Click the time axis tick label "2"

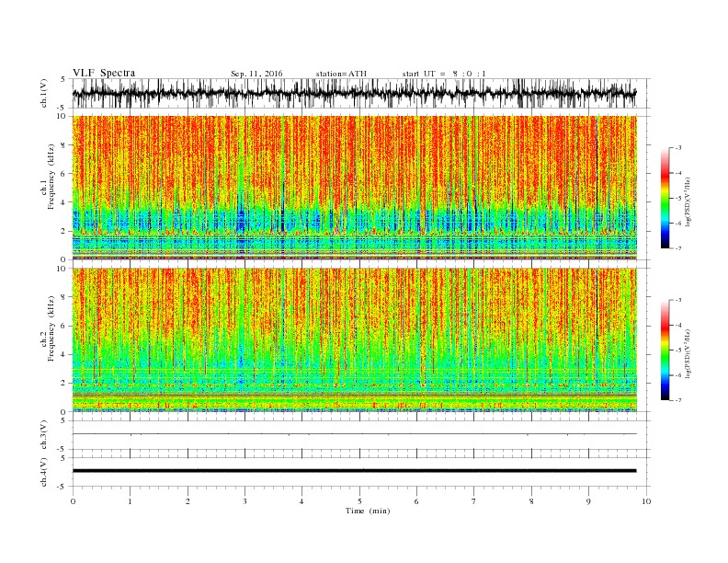(188, 501)
